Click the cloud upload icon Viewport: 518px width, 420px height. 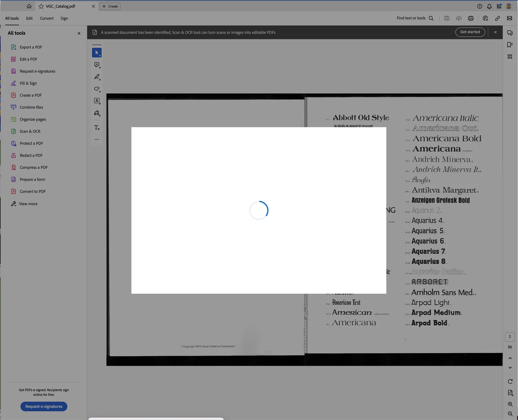(x=459, y=18)
